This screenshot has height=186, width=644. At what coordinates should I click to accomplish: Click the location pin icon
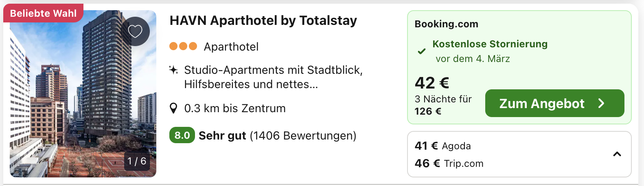coord(173,108)
